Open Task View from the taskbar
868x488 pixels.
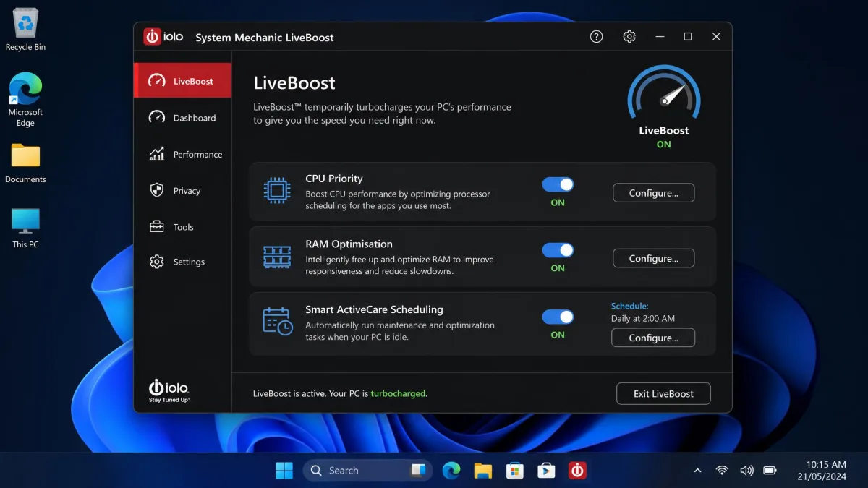418,471
